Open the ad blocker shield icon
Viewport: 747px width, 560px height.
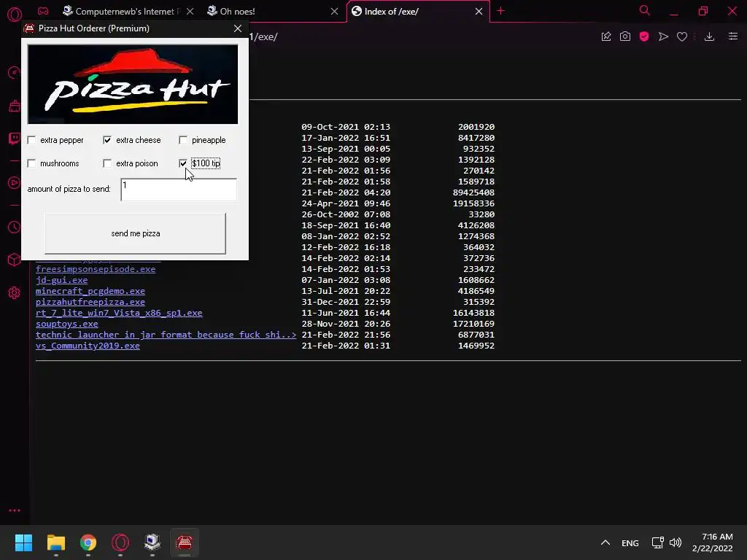coord(644,36)
